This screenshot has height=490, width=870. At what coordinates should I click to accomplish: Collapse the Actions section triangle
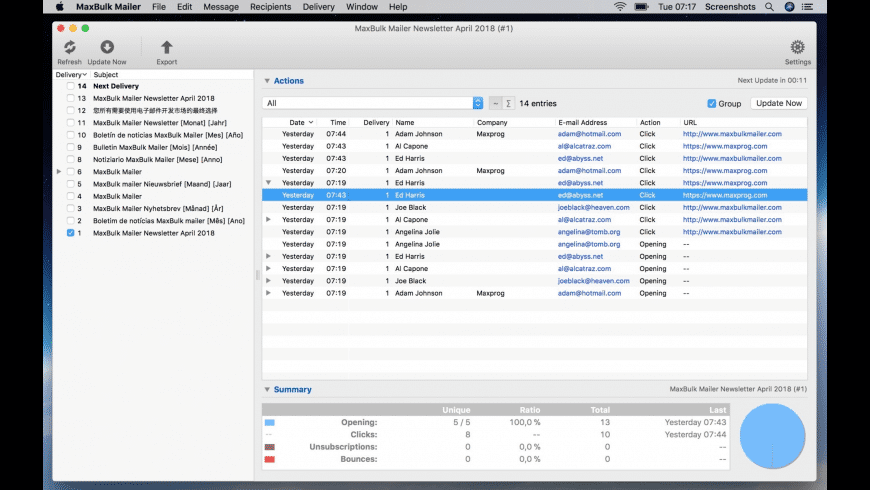267,81
